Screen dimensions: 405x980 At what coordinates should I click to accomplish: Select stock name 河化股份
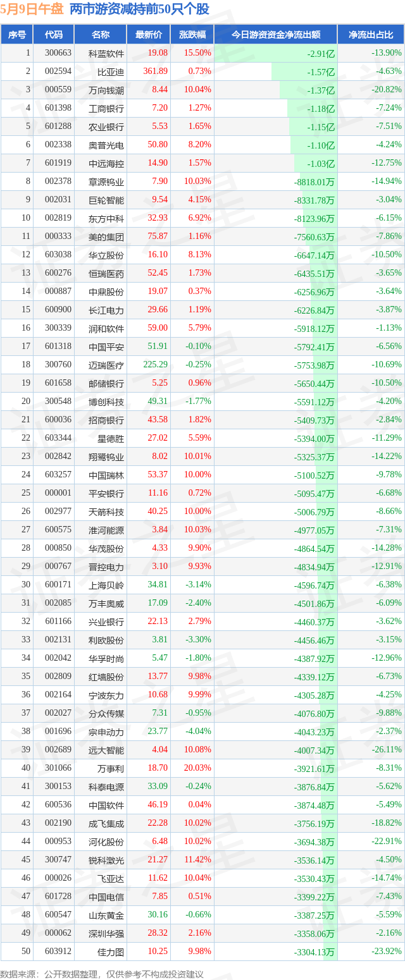(106, 842)
